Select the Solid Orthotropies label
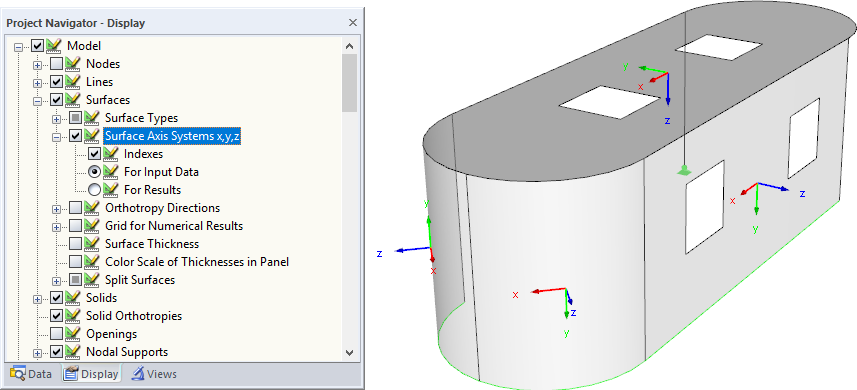The width and height of the screenshot is (857, 390). click(x=134, y=316)
